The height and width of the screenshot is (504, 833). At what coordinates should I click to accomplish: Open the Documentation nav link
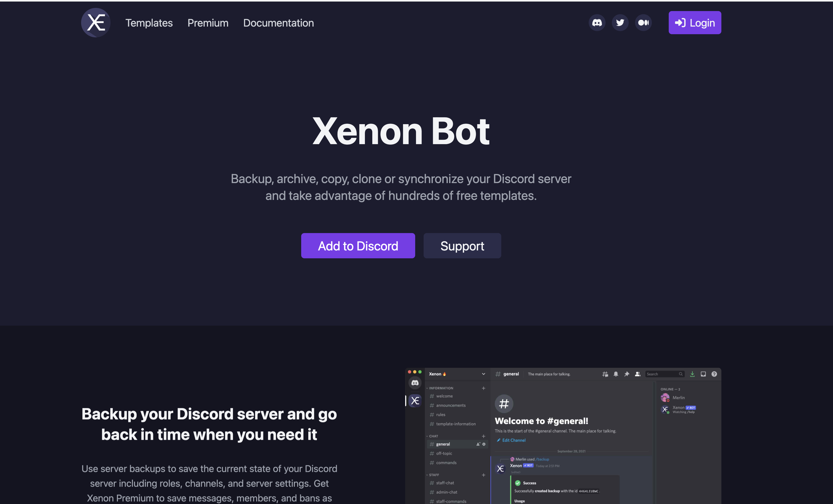279,23
